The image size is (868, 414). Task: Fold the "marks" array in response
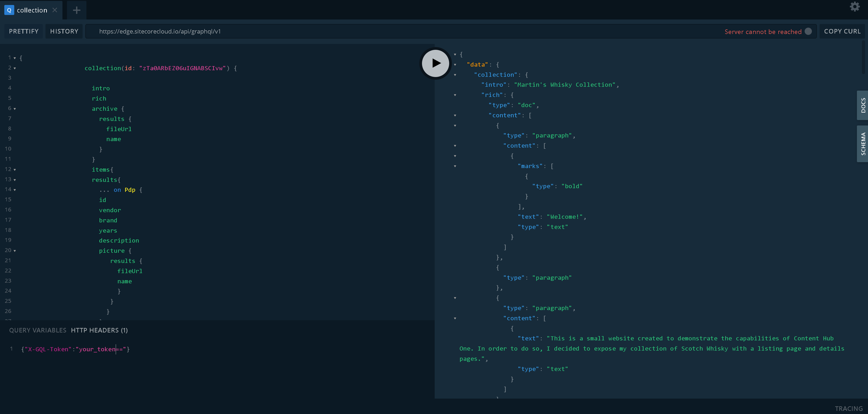pyautogui.click(x=455, y=166)
